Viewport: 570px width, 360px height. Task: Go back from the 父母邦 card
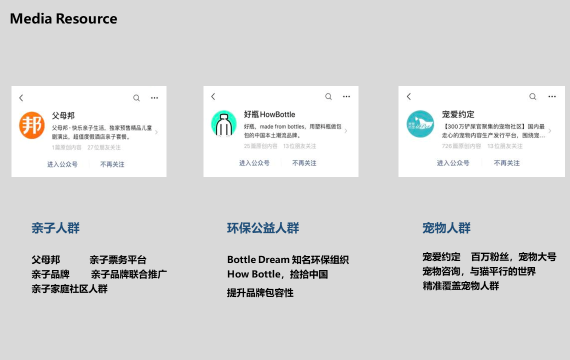tap(21, 98)
